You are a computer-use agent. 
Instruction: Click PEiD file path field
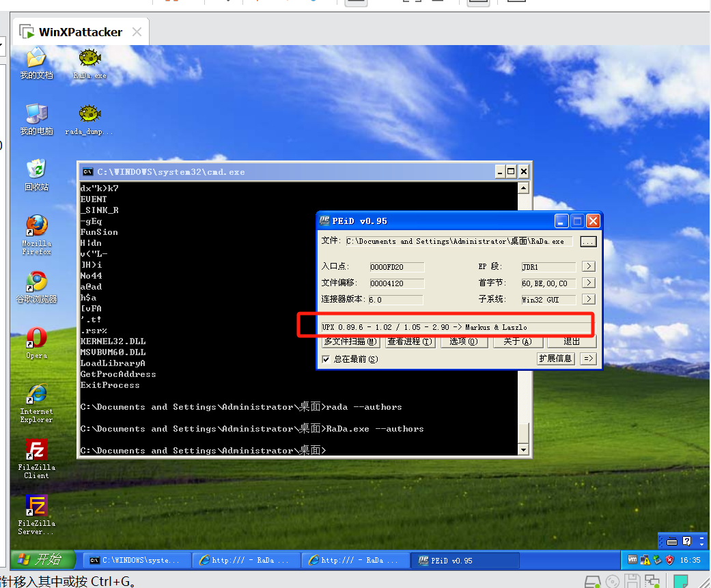point(459,241)
